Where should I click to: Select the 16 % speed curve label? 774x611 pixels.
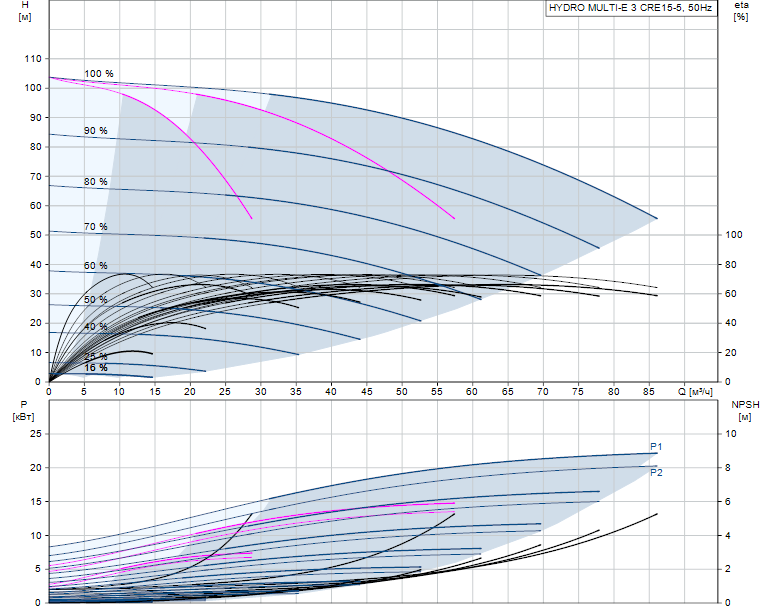coord(96,368)
